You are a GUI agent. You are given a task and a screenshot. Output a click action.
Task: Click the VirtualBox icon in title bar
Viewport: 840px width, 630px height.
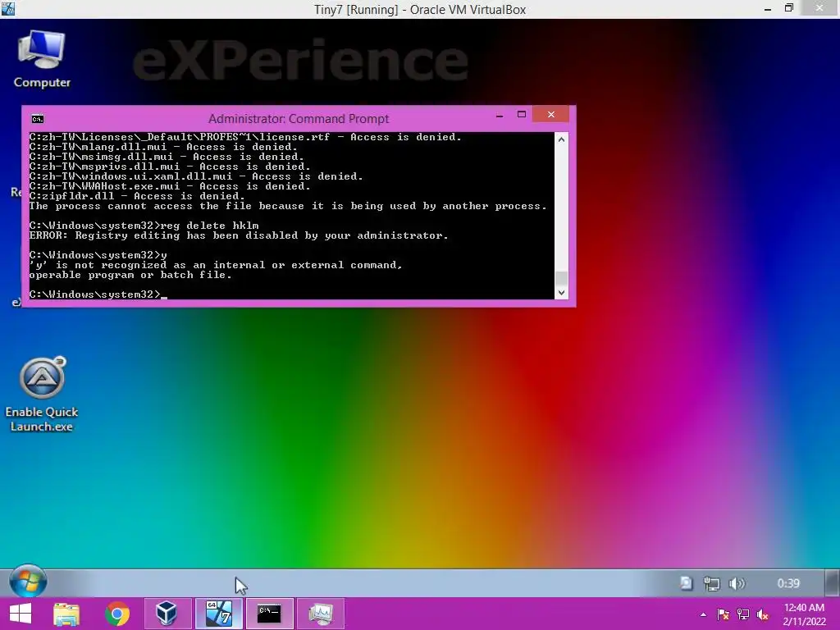tap(8, 8)
